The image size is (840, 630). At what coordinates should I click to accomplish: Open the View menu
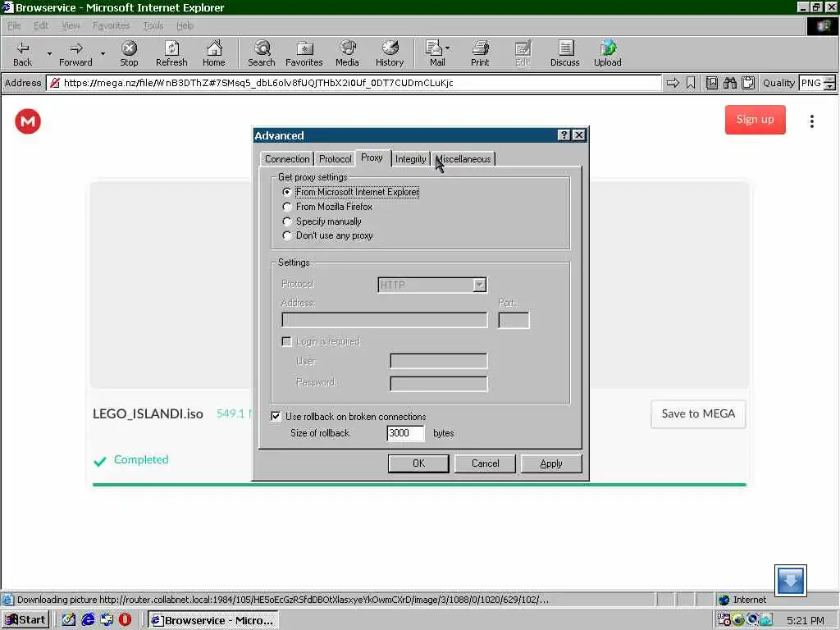(71, 25)
